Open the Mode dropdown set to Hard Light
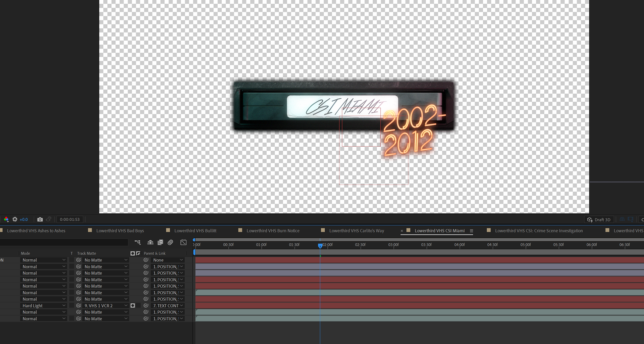 [44, 306]
